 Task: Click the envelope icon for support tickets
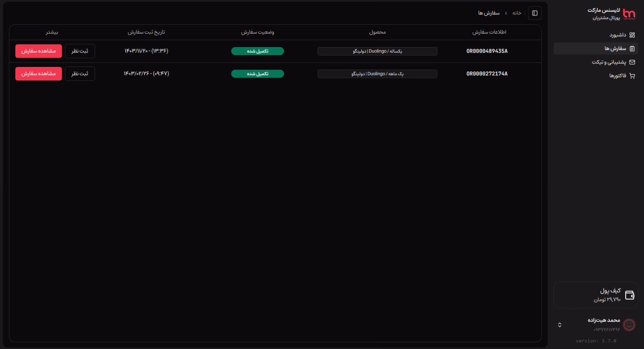[x=632, y=62]
